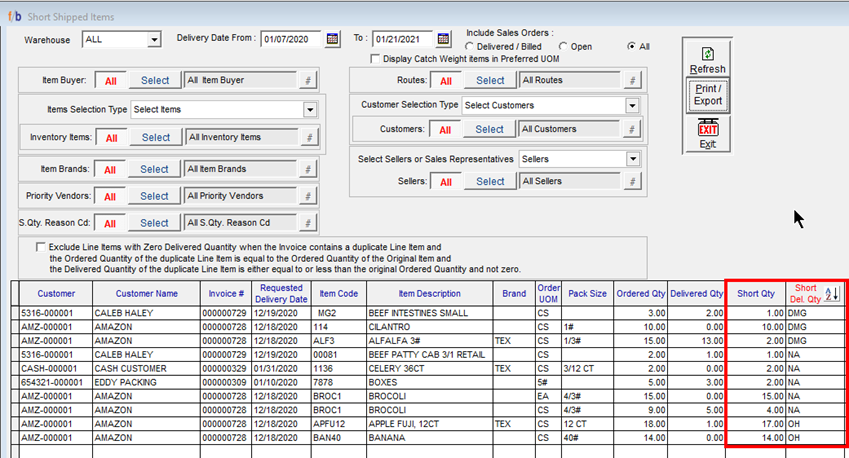This screenshot has height=458, width=849.
Task: Click the Print / Export button
Action: pos(707,95)
